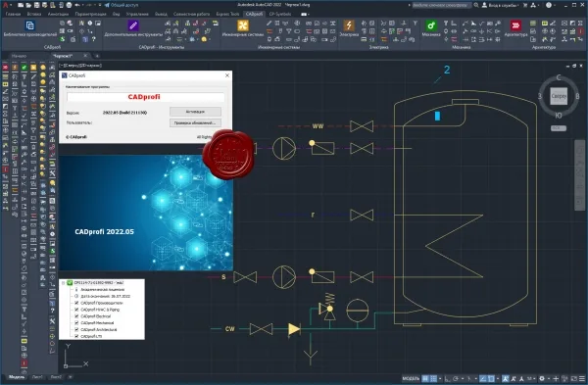This screenshot has height=385, width=588.
Task: Click the status bar customization menu icon
Action: click(x=582, y=378)
